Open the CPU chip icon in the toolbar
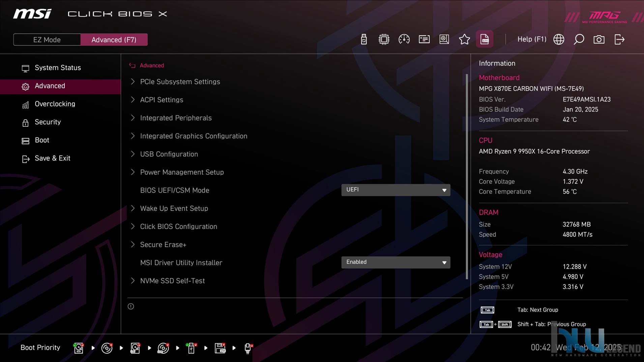Image resolution: width=644 pixels, height=362 pixels. tap(384, 39)
